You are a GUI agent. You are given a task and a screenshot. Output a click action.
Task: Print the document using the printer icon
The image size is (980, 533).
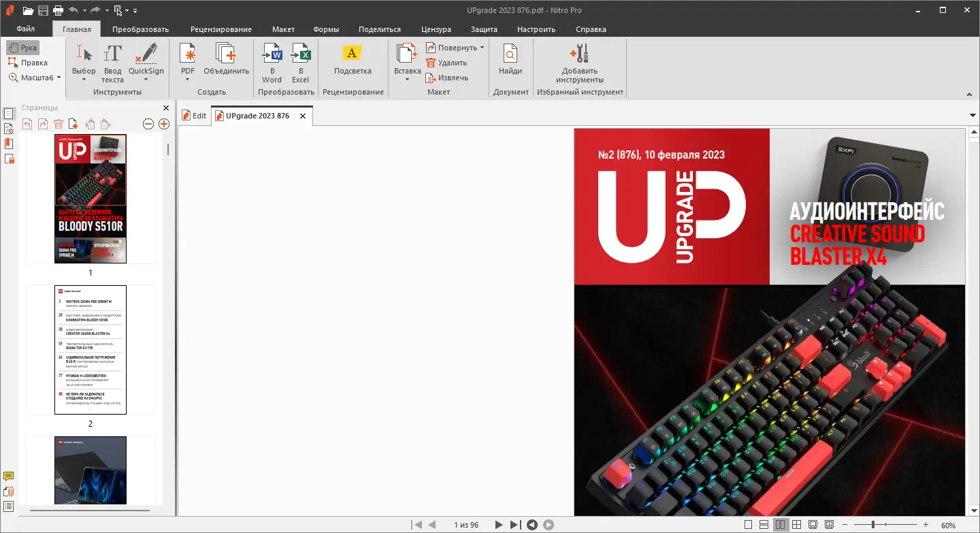(x=58, y=10)
